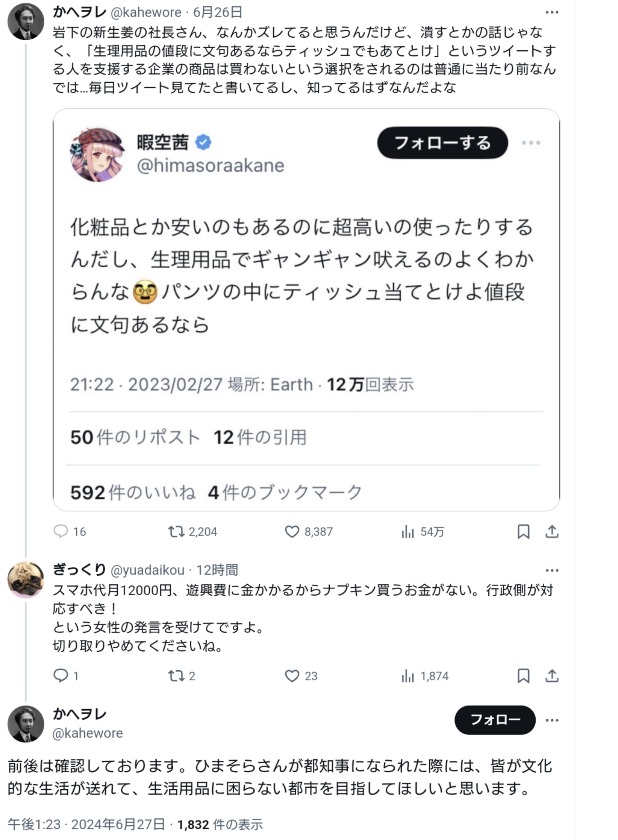The image size is (618, 840).
Task: Repost ぎっくり's tweet
Action: pyautogui.click(x=176, y=676)
